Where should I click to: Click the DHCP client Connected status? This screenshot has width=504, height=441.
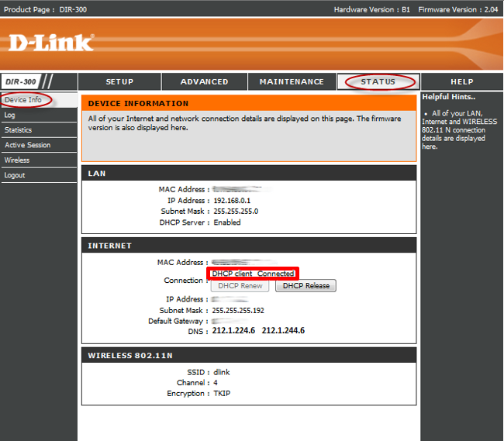[x=253, y=274]
